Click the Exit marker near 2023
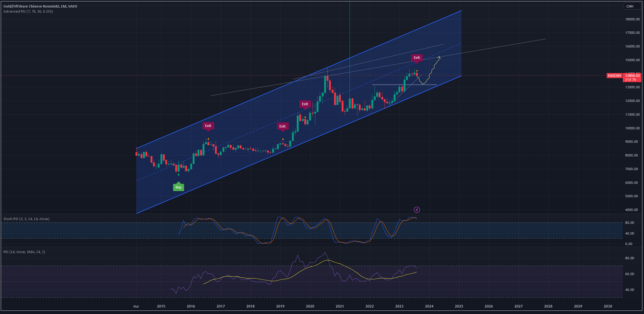Screen dimensions: 644x314 (x=417, y=58)
